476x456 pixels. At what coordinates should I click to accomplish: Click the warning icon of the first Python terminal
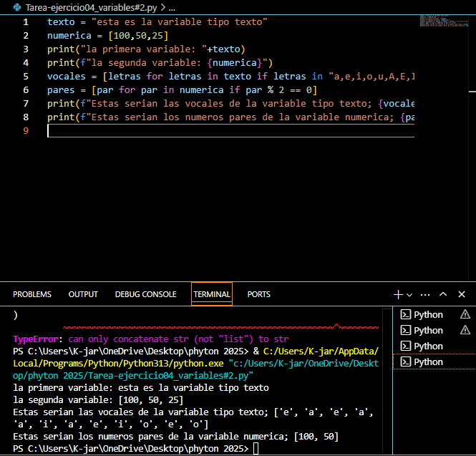(465, 314)
